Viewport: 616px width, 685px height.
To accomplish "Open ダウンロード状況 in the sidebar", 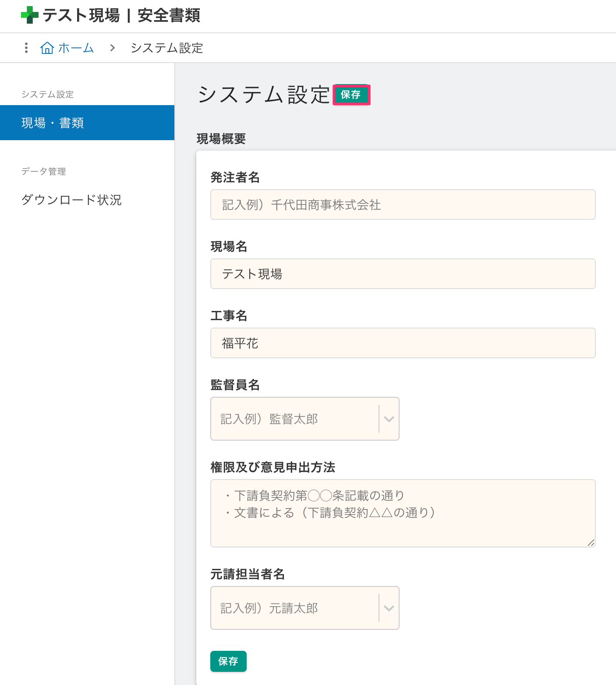I will tap(71, 200).
